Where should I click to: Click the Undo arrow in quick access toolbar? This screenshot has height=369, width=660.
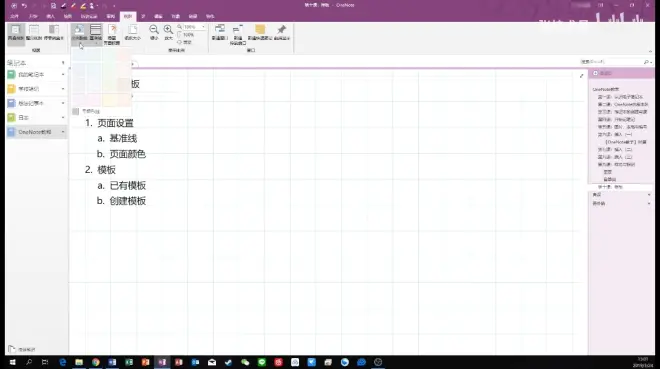24,5
